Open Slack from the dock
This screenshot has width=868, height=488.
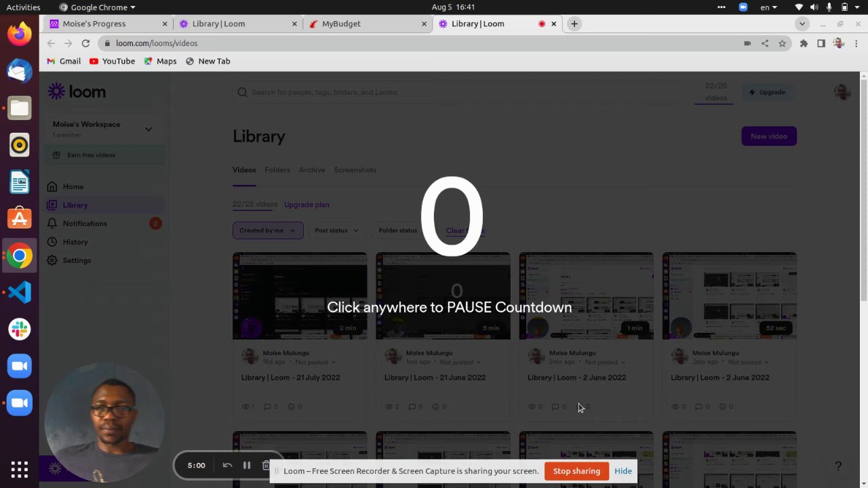[x=20, y=329]
